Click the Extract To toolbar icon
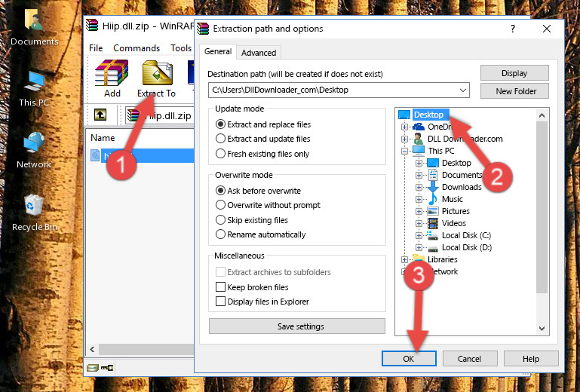 (157, 73)
